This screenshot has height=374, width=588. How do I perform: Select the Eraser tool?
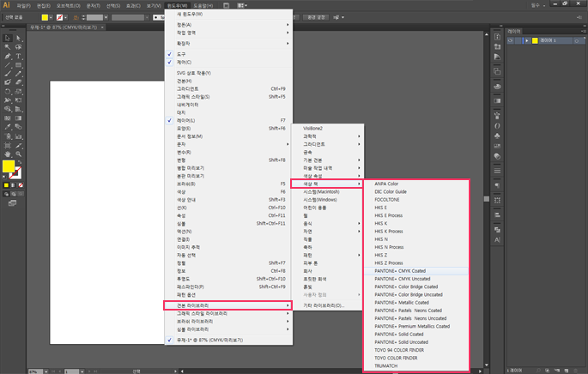(18, 82)
